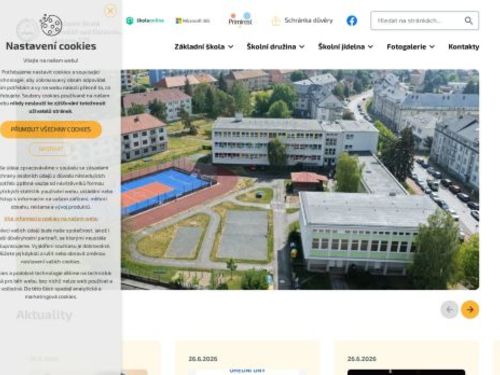Image resolution: width=500 pixels, height=375 pixels.
Task: Visit the school's Facebook page
Action: point(352,21)
